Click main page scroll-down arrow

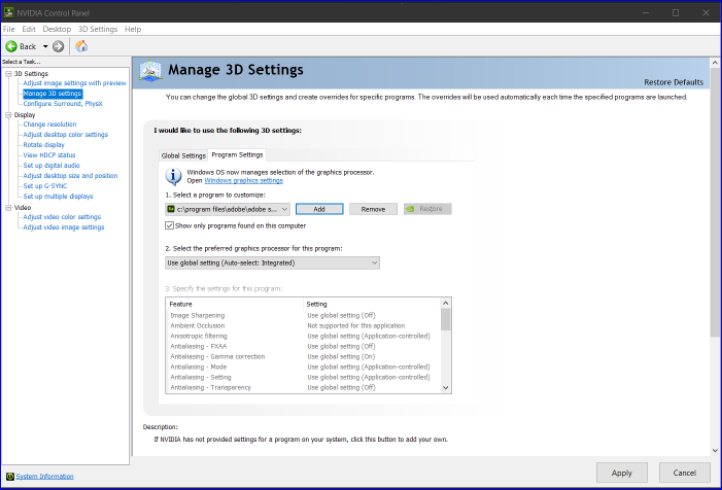tap(715, 450)
